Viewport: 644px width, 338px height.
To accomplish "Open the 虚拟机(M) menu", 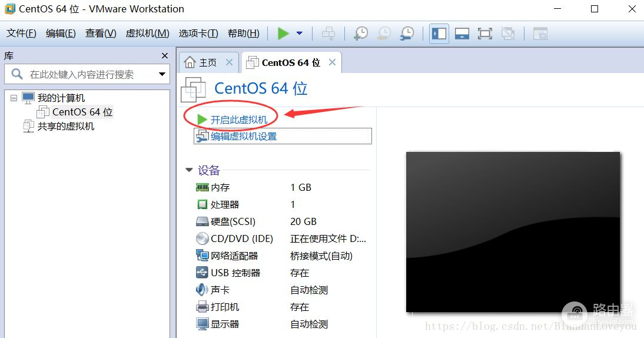I will tap(147, 34).
